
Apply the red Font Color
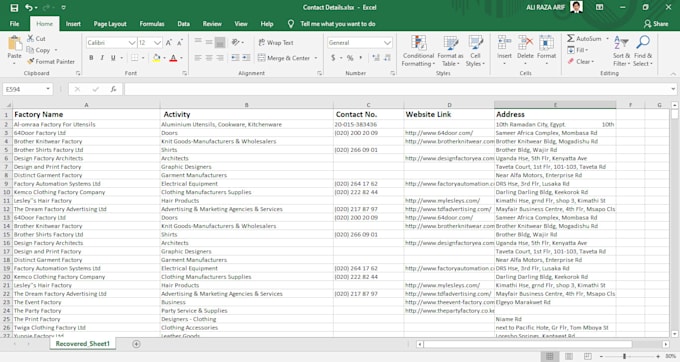pyautogui.click(x=173, y=58)
